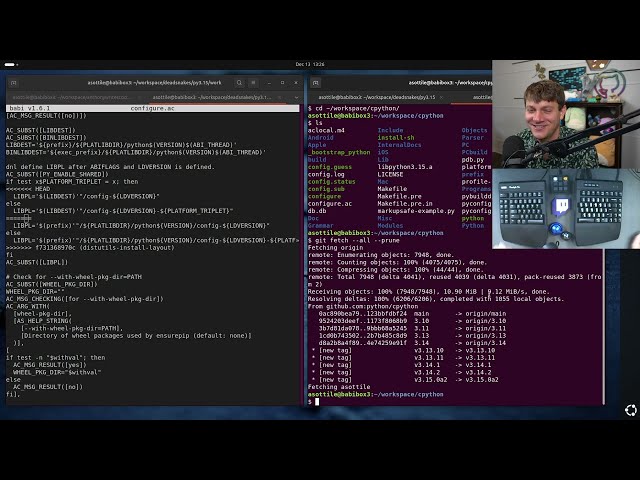
Task: Click the "AC_SUBST([PY_ENABLE_SHARED])" line
Action: pos(57,174)
